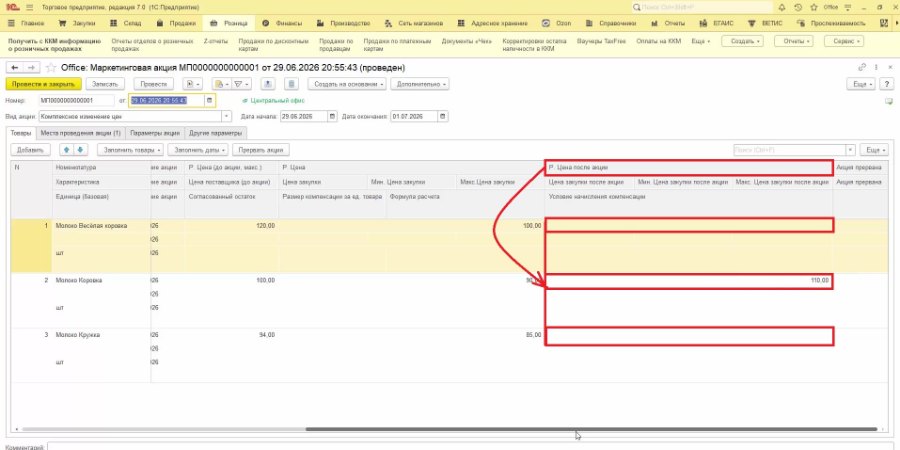
Task: Open the ЕГАИС section
Action: coord(718,24)
